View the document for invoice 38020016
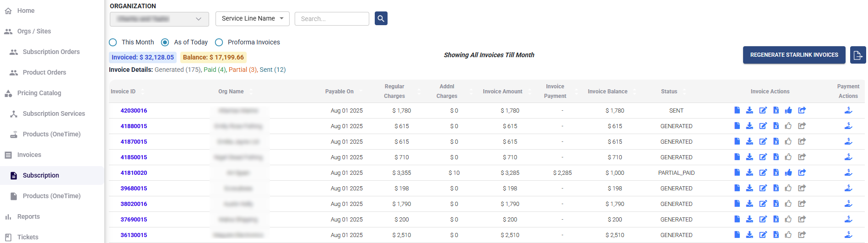Viewport: 868px width, 243px height. point(737,204)
